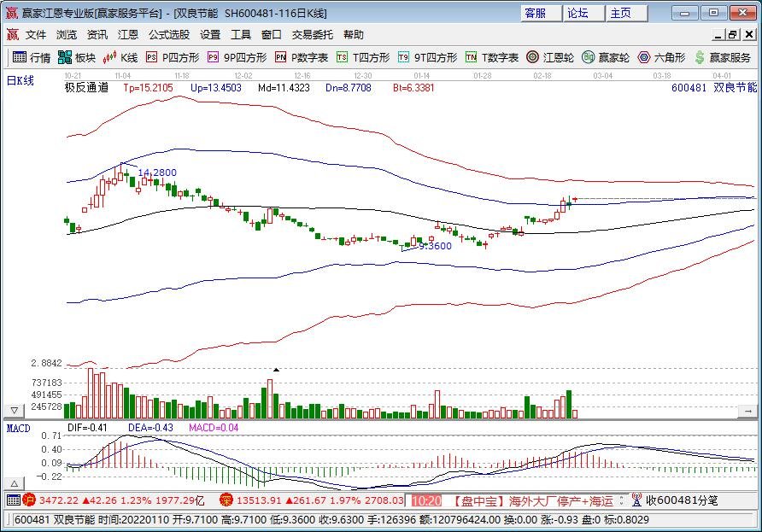Open the 文件 menu
The width and height of the screenshot is (762, 532).
pos(36,34)
